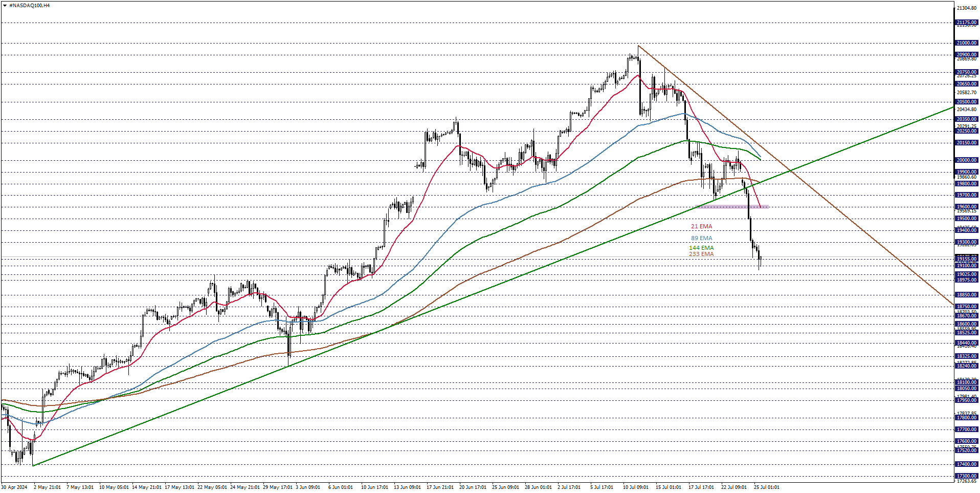The height and width of the screenshot is (493, 980).
Task: Click the 20 Jun 17:01 time label
Action: [473, 487]
